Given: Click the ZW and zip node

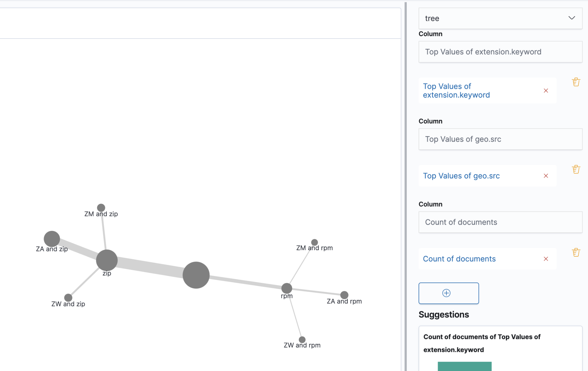Looking at the screenshot, I should point(68,298).
